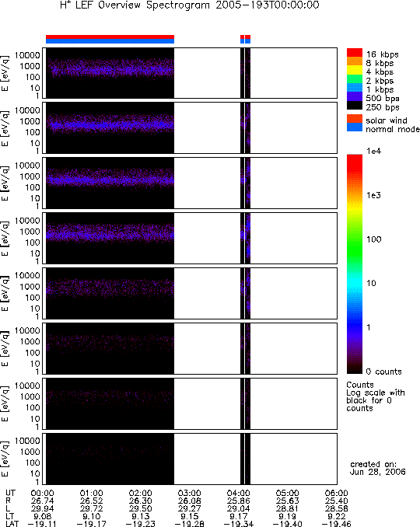Click the L value 29.94

click(42, 508)
